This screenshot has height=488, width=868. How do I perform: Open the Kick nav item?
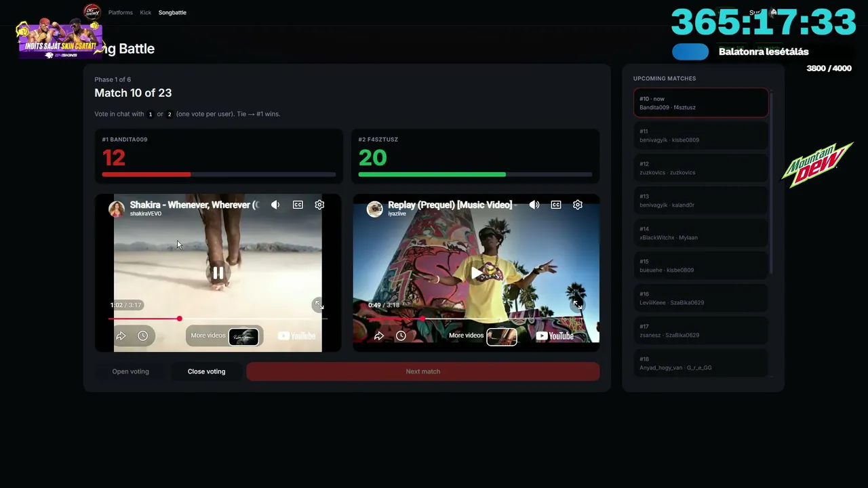[146, 12]
